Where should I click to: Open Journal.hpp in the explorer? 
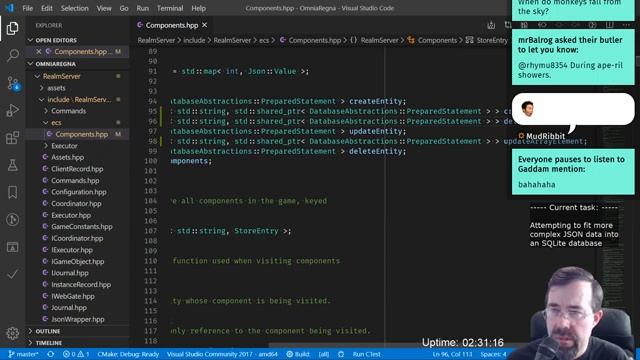(x=69, y=308)
